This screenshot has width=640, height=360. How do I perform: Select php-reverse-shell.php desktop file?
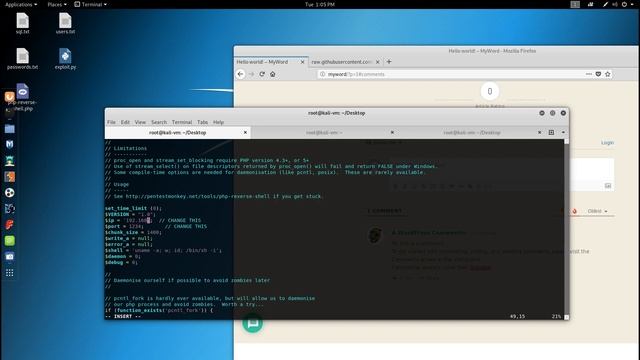point(23,97)
